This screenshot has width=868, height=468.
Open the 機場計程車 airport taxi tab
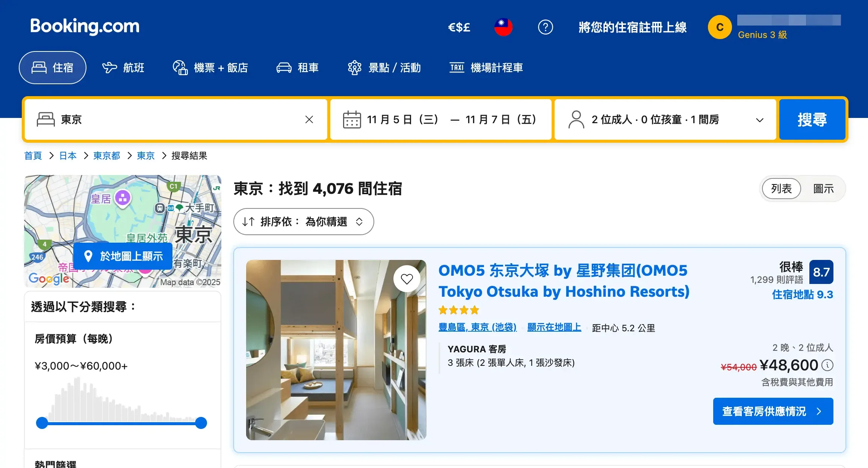point(486,68)
